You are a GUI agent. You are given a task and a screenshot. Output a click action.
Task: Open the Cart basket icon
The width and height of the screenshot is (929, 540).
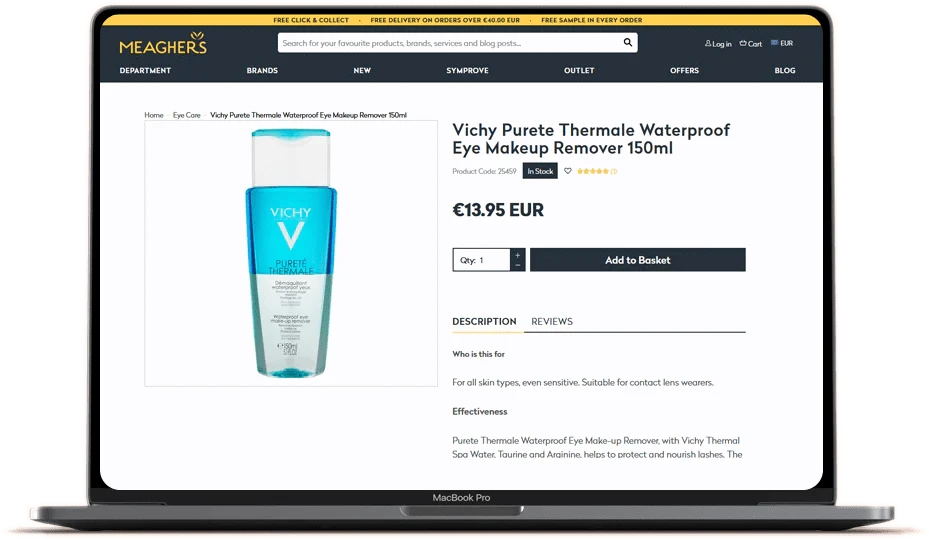pos(743,43)
